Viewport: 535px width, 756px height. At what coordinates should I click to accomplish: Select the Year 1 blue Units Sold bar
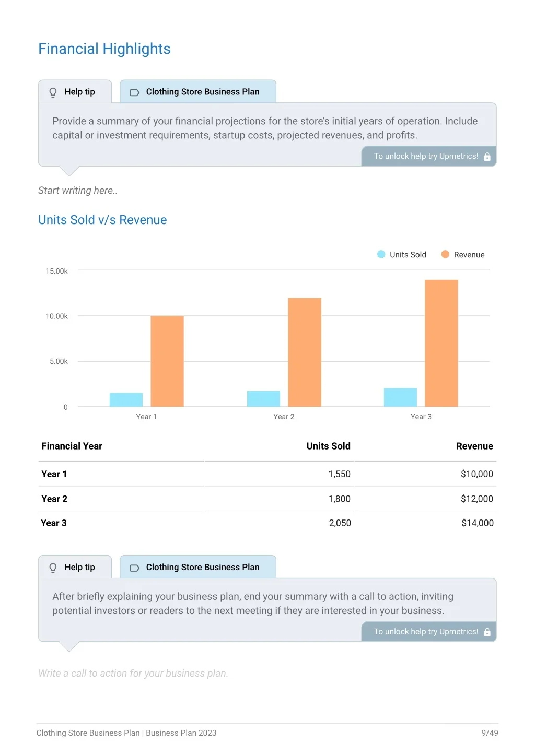point(126,400)
